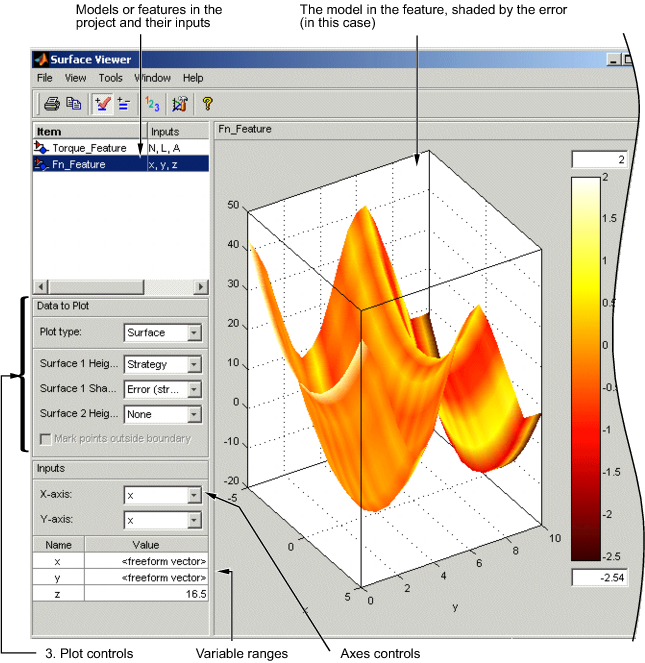This screenshot has width=645, height=663.
Task: Click the plus-minus lines toolbar icon
Action: coord(124,104)
